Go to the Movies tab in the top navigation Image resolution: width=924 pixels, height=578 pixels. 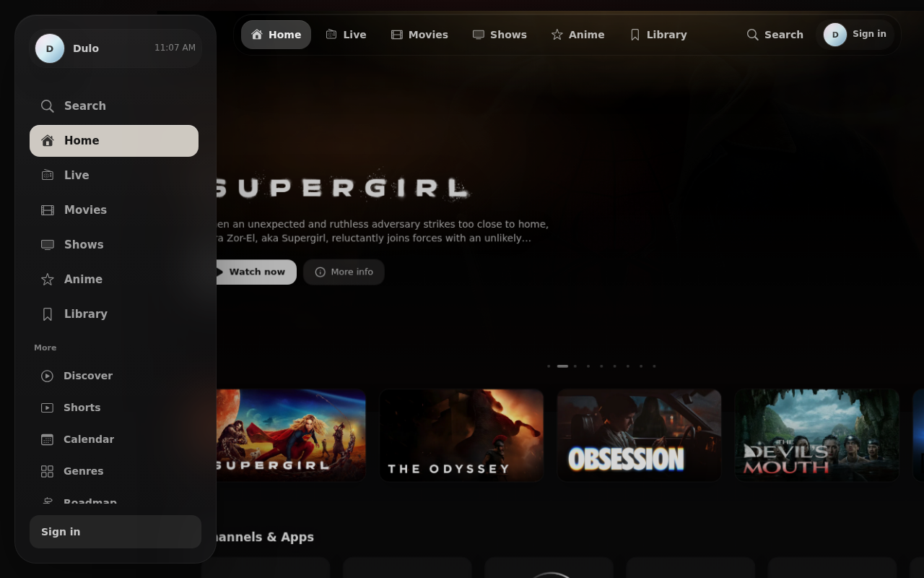(419, 35)
